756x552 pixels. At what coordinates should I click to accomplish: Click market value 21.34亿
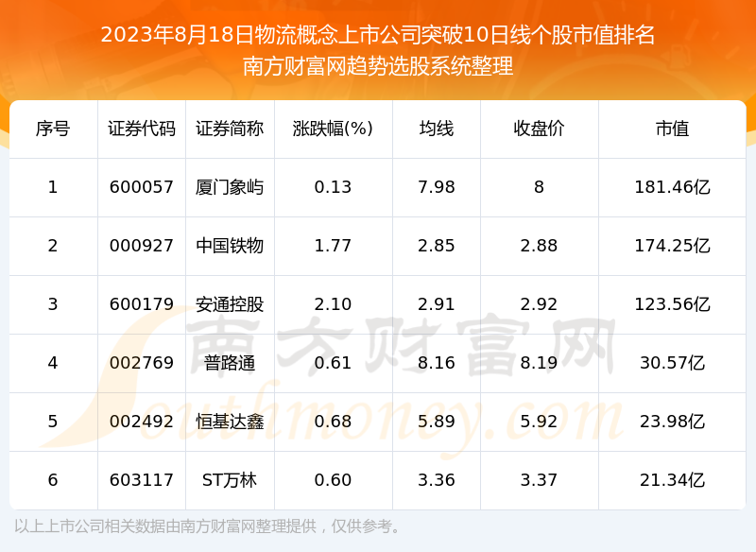point(672,480)
